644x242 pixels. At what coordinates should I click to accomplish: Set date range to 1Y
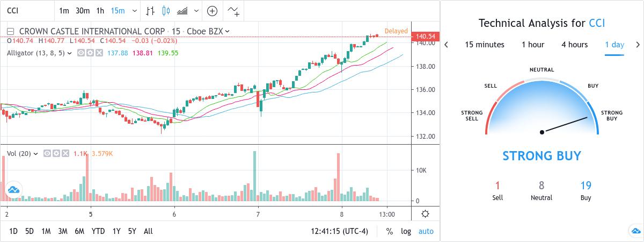click(x=116, y=231)
